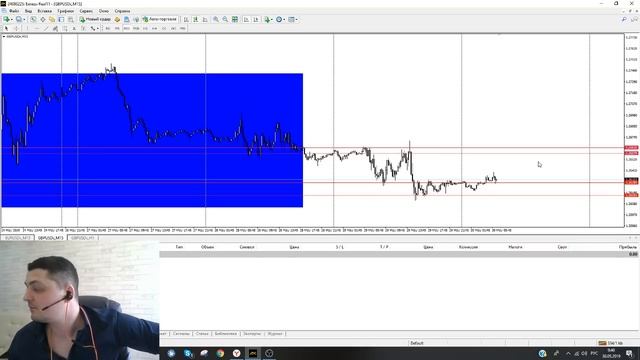The height and width of the screenshot is (360, 640).
Task: Click the Default profile status field
Action: pyautogui.click(x=417, y=343)
